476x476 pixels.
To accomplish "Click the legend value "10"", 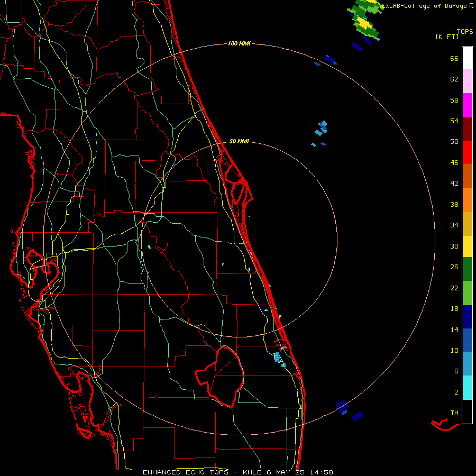I will (454, 350).
